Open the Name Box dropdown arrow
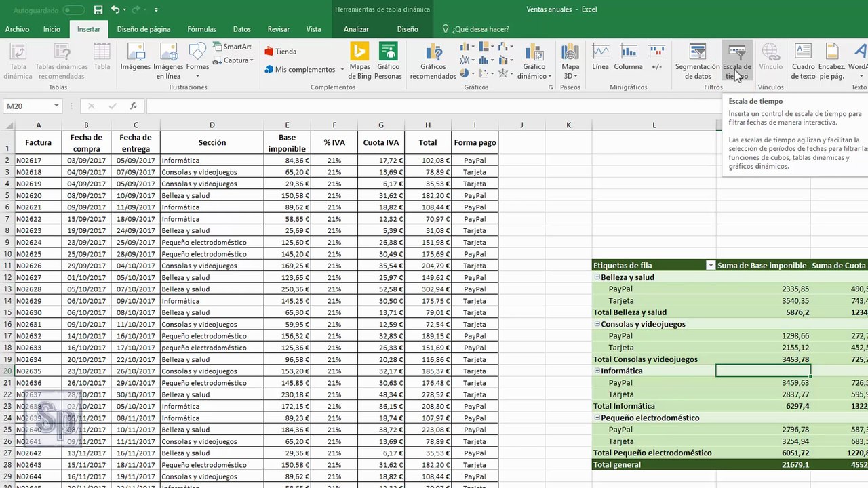This screenshot has height=488, width=868. click(x=56, y=106)
